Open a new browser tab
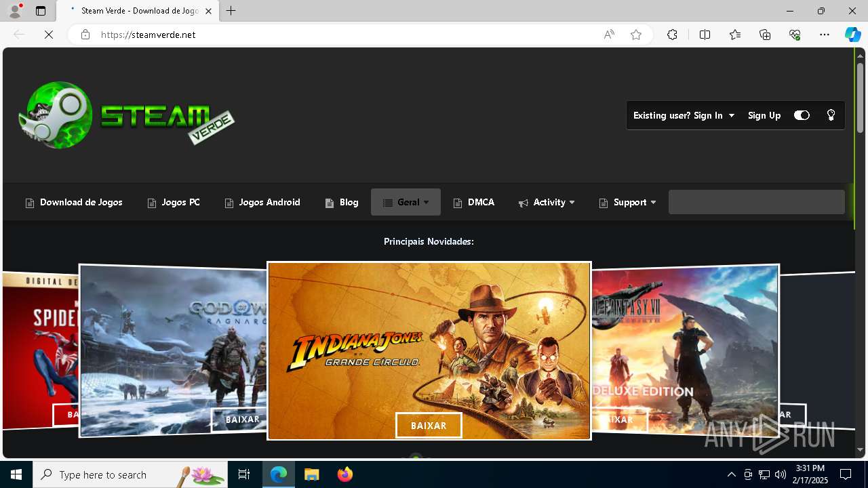 click(x=231, y=11)
